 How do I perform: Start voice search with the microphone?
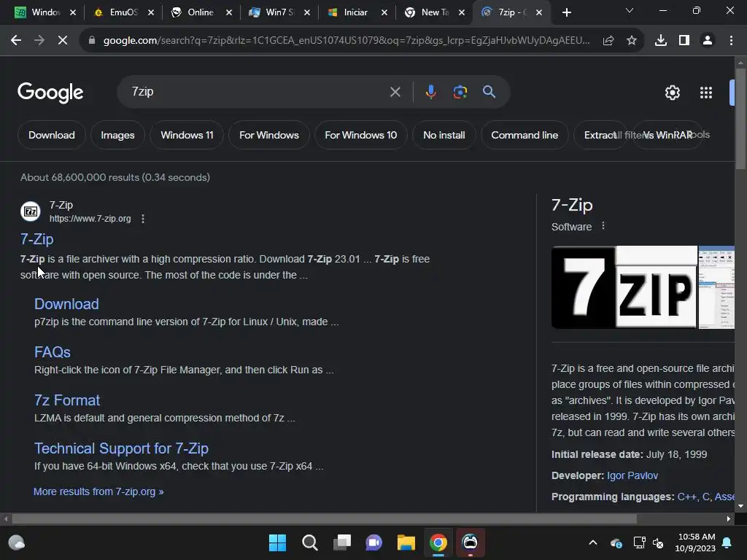pos(430,92)
